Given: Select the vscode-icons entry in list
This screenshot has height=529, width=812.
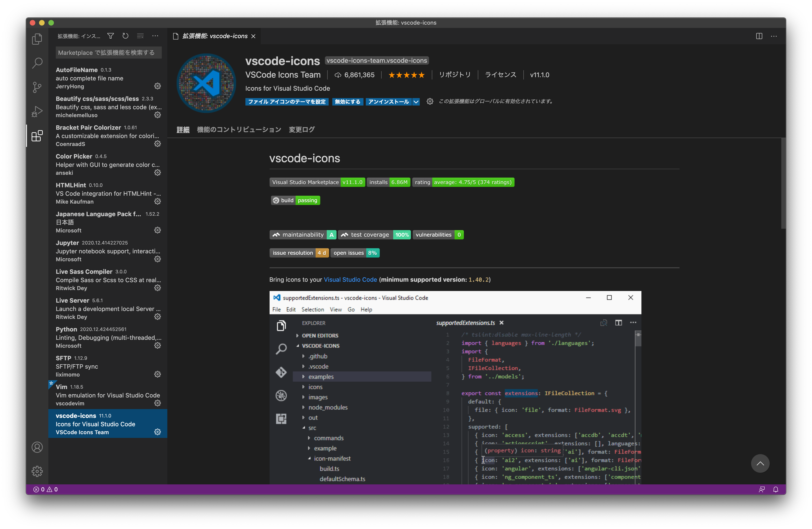Looking at the screenshot, I should tap(108, 424).
